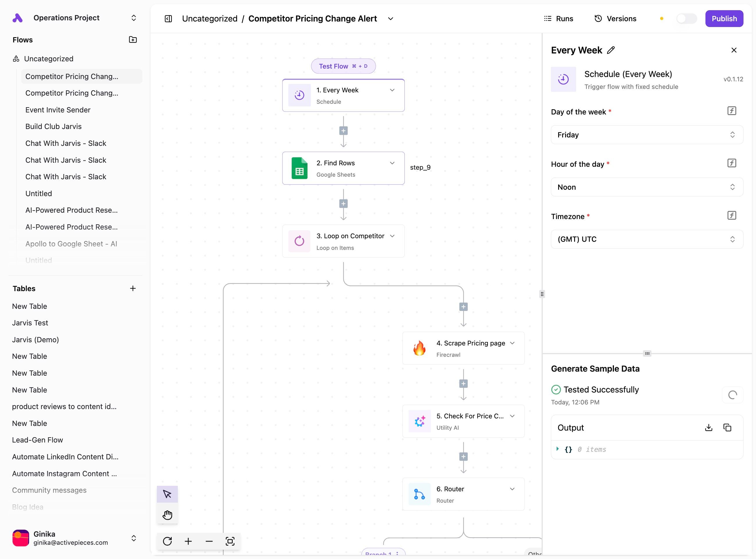Select the hand pan tool

click(x=167, y=515)
